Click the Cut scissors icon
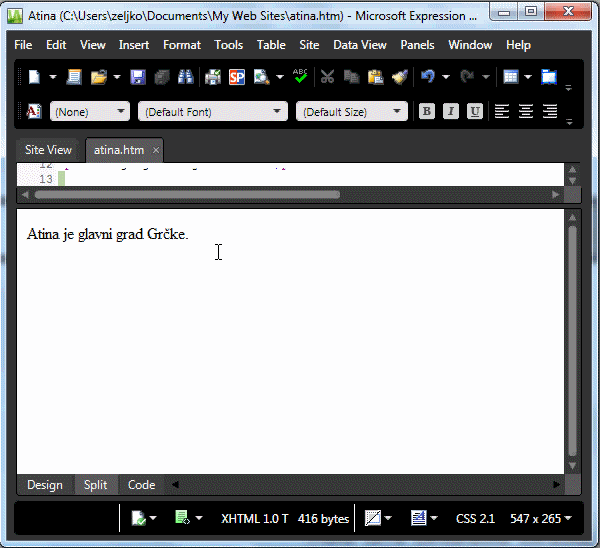The image size is (600, 548). click(x=327, y=77)
